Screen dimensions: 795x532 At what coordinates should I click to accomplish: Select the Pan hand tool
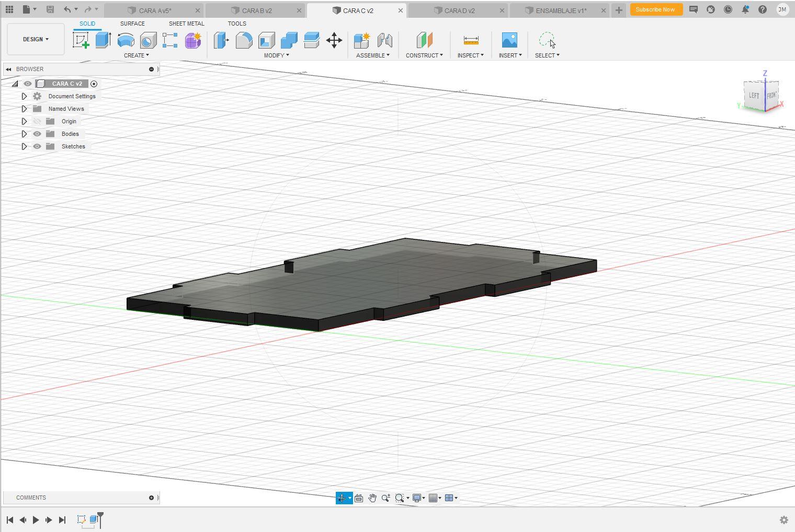372,498
